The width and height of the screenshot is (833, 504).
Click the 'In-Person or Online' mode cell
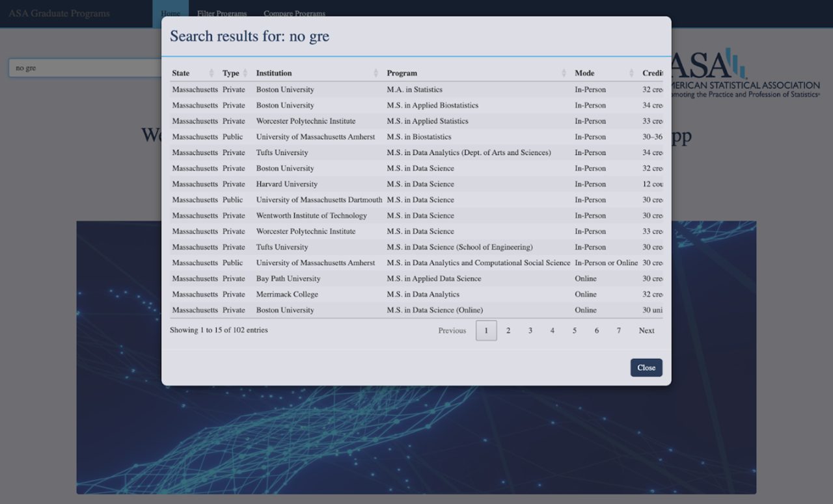point(607,263)
